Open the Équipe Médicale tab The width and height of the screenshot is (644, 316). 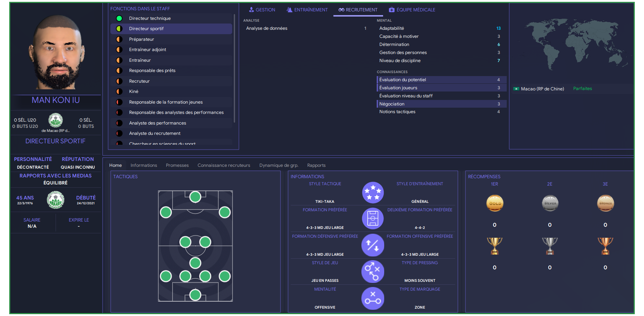pyautogui.click(x=412, y=10)
